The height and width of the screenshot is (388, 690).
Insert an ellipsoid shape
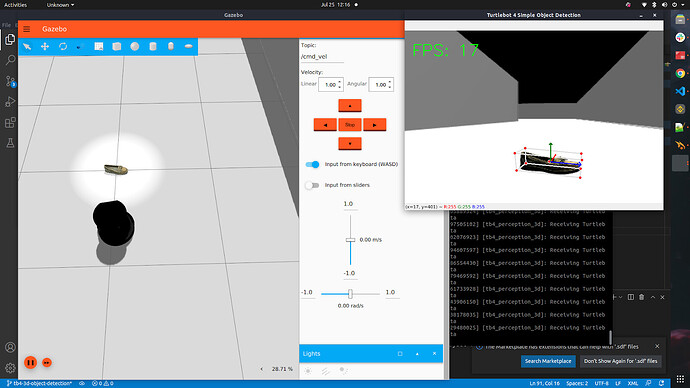point(188,47)
